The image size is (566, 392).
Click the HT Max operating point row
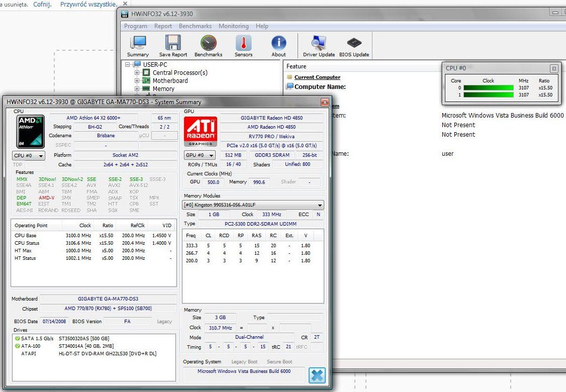point(93,250)
